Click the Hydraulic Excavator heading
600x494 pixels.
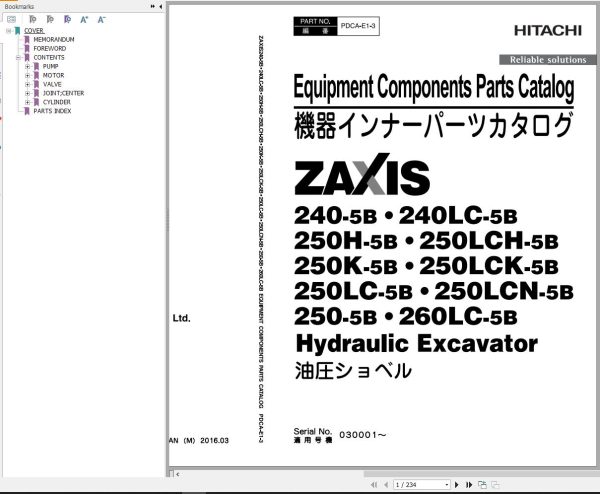(x=417, y=343)
